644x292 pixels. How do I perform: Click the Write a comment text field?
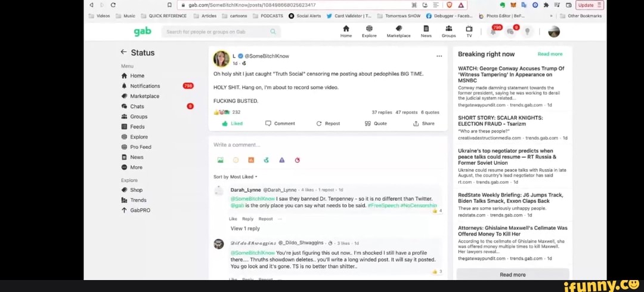tap(327, 145)
